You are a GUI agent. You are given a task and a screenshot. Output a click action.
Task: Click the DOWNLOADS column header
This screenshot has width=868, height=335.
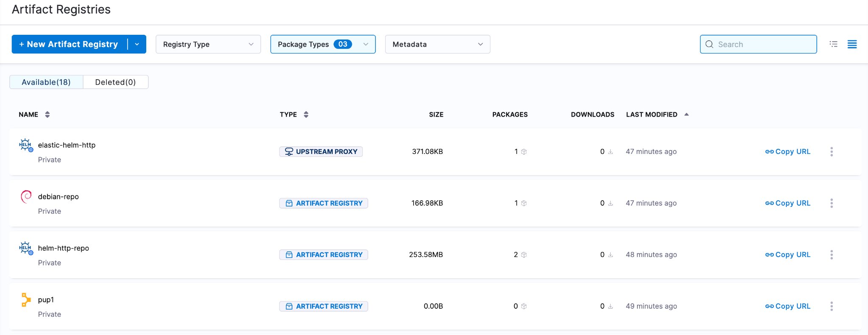[593, 114]
